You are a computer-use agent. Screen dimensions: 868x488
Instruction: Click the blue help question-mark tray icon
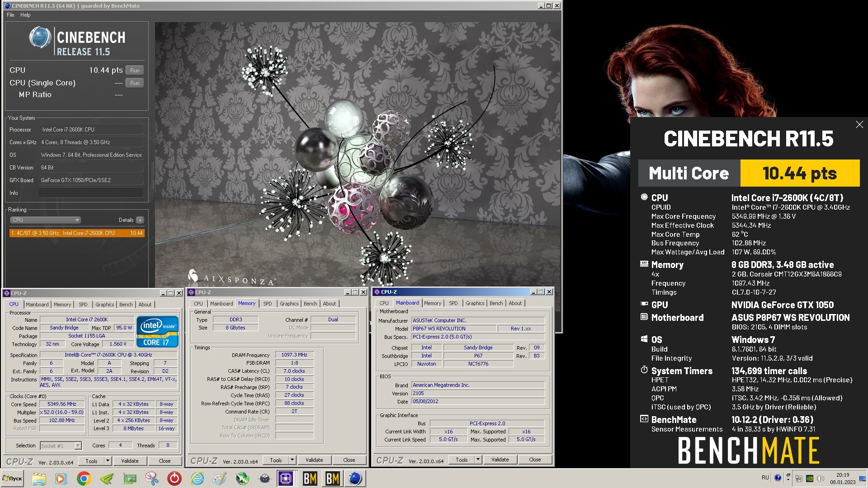778,478
